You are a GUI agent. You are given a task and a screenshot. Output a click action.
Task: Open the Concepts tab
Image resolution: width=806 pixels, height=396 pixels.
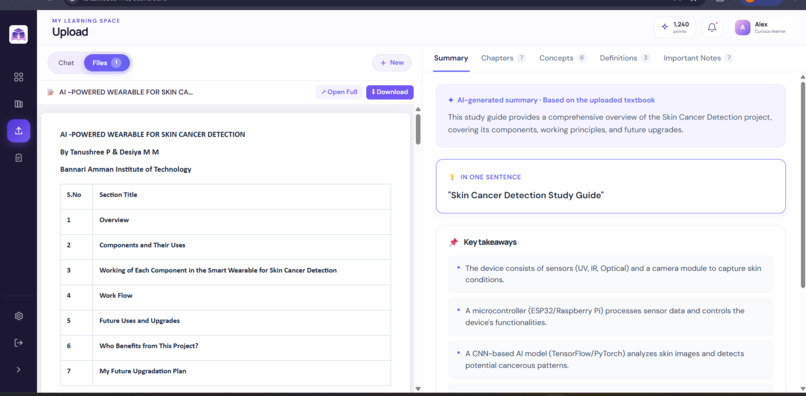(562, 58)
